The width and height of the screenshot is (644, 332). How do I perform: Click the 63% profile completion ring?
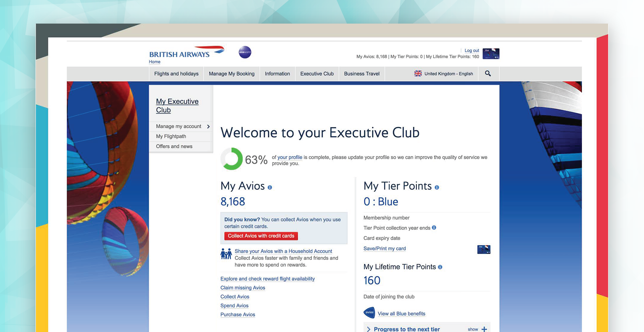click(x=232, y=159)
